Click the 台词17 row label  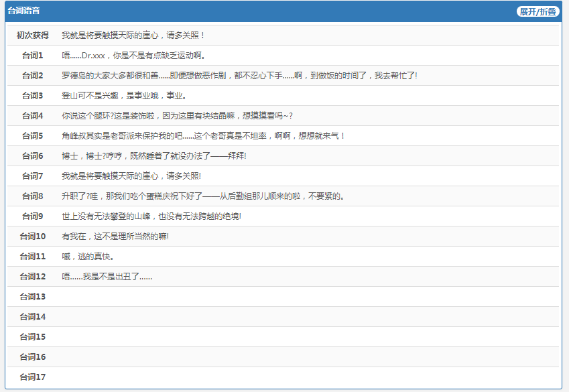click(x=32, y=377)
